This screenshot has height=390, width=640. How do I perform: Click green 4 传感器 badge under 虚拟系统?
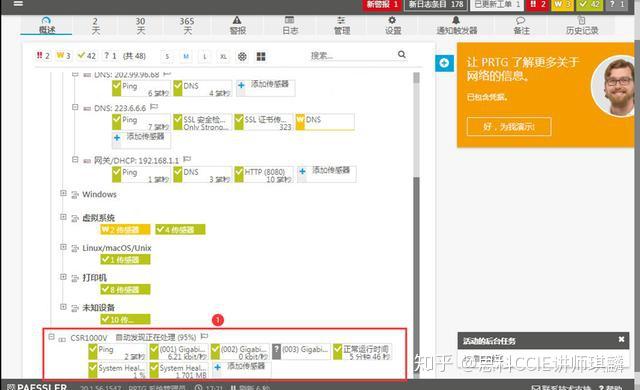coord(180,229)
